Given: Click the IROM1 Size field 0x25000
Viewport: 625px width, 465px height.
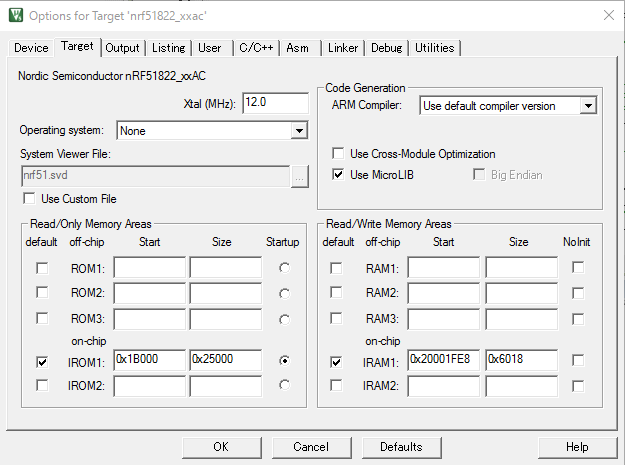Looking at the screenshot, I should tap(226, 360).
